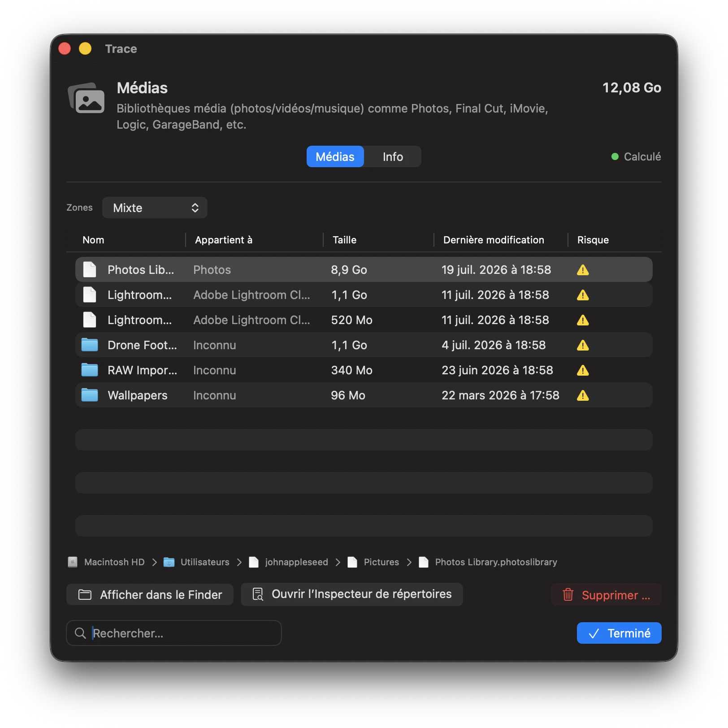Click the 23 juin 2026 à 18:58 date
Viewport: 728px width, 728px height.
point(497,370)
